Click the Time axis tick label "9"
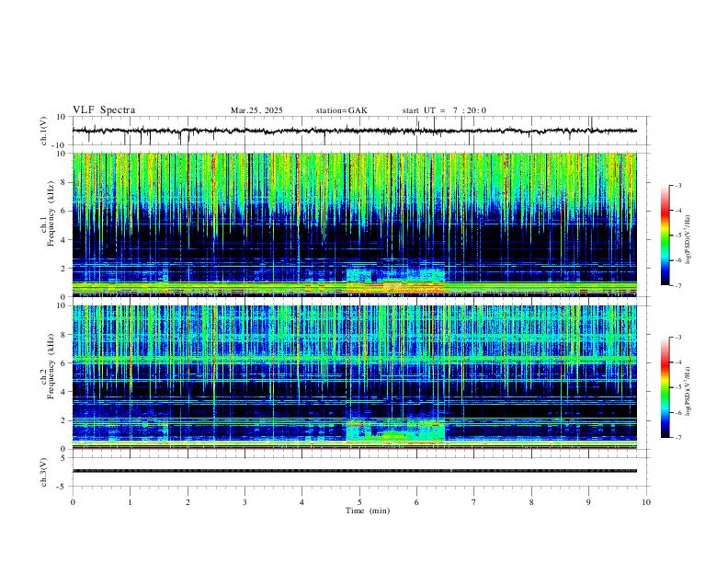Viewport: 728px width, 563px height. 588,502
